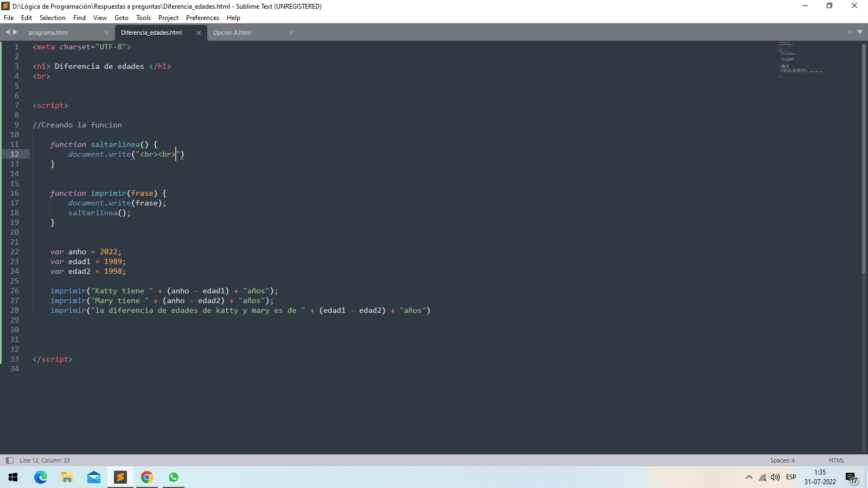
Task: Open the Find menu
Action: (x=79, y=18)
